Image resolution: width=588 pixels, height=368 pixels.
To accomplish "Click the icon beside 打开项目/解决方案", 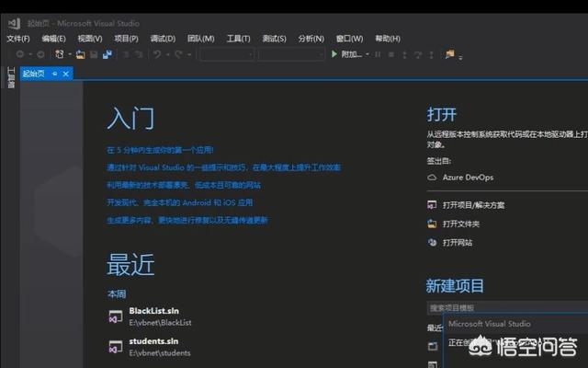I will [432, 204].
